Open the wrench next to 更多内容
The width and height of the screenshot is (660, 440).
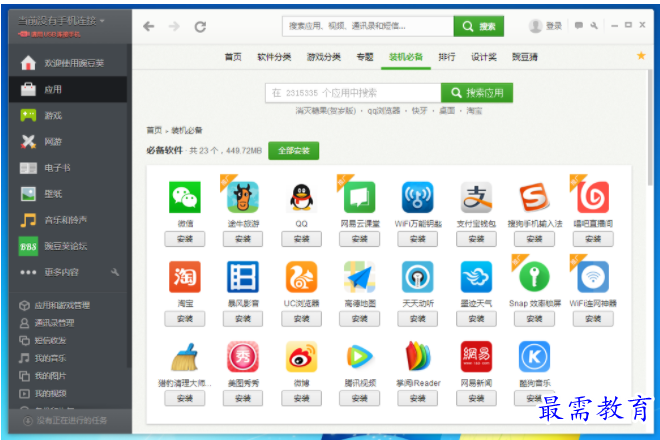[x=115, y=272]
